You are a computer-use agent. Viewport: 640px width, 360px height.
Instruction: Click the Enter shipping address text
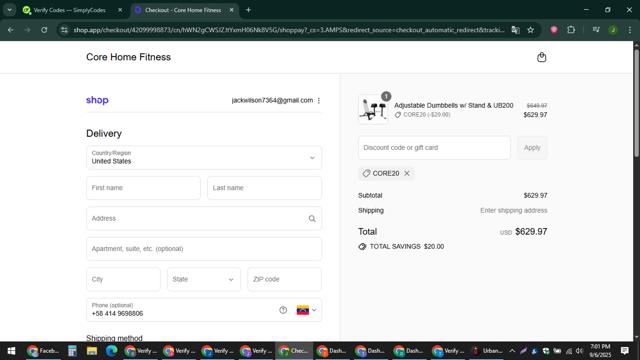[513, 211]
